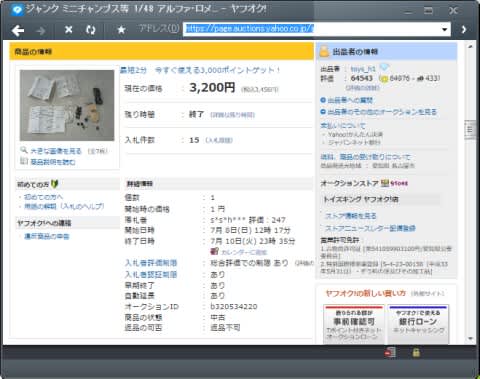Open the seller's other auctions link
480x379 pixels.
point(382,112)
